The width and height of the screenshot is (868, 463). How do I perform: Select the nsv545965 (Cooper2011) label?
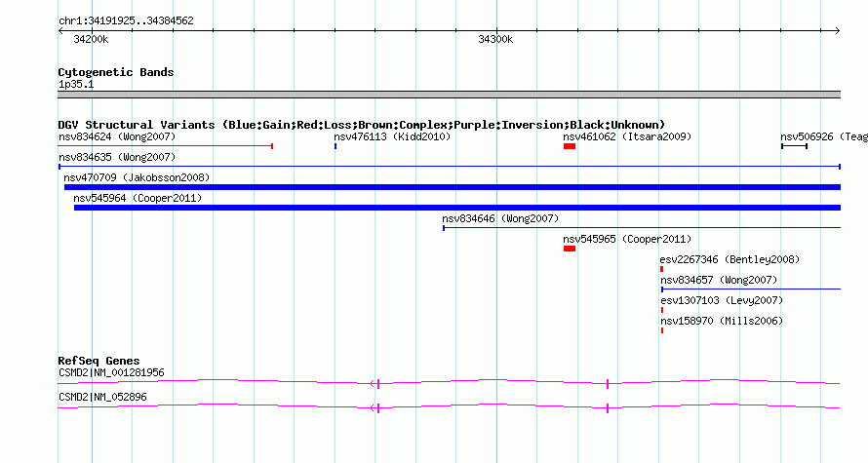[x=627, y=239]
